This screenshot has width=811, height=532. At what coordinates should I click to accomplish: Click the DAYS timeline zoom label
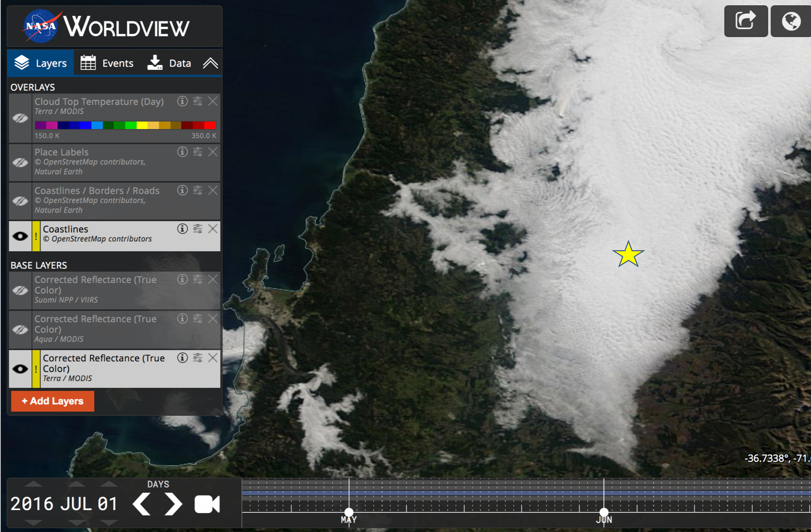point(158,484)
